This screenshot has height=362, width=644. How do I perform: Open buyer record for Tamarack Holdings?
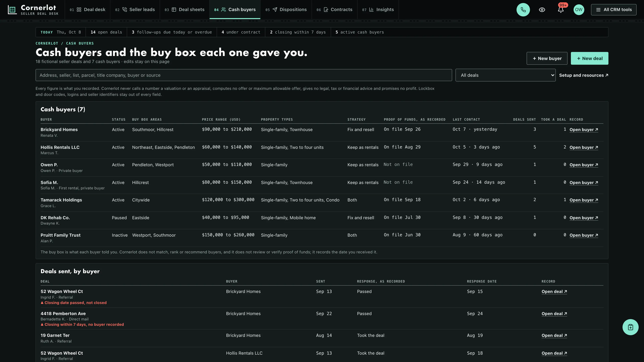tap(584, 200)
